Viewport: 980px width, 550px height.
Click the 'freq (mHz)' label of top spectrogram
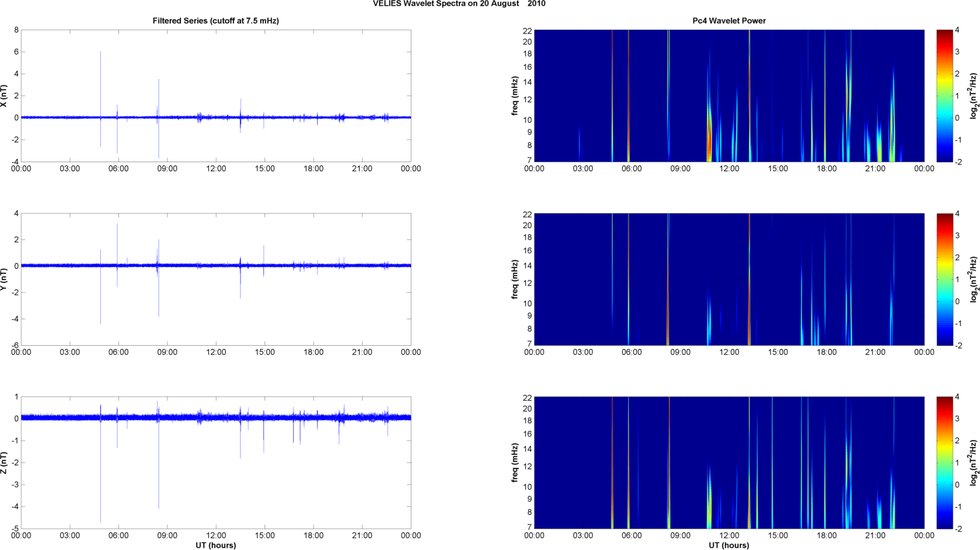point(515,96)
